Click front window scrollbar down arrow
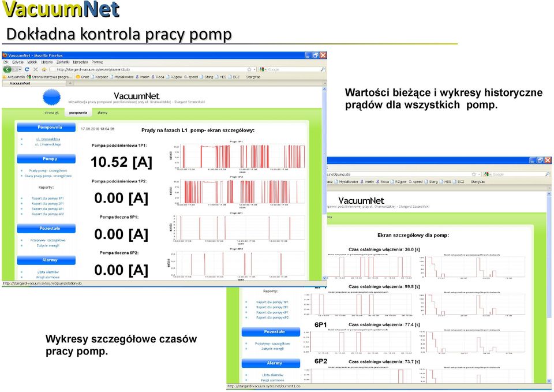The image size is (554, 392). (x=324, y=278)
